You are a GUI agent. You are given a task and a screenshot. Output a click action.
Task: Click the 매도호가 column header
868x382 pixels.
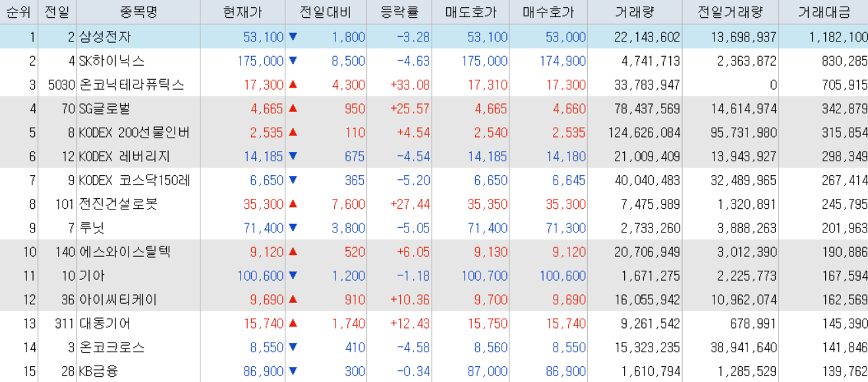(x=471, y=12)
